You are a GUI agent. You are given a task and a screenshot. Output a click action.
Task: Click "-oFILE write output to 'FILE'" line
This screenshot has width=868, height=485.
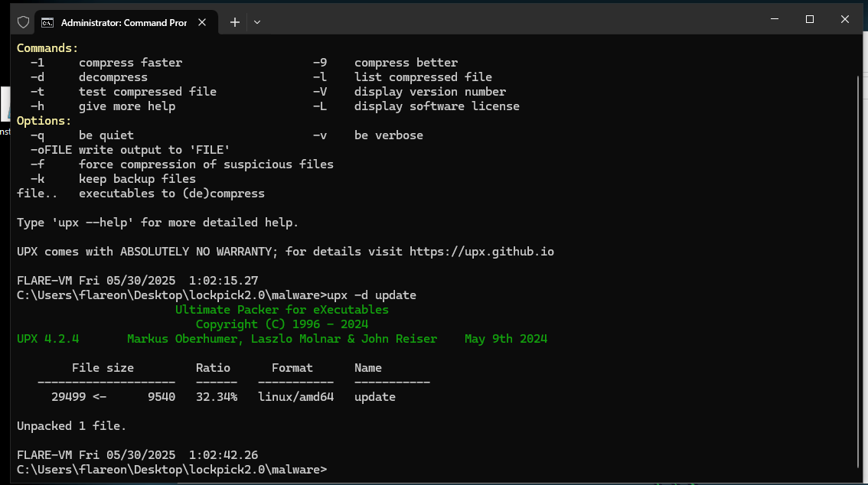coord(130,150)
